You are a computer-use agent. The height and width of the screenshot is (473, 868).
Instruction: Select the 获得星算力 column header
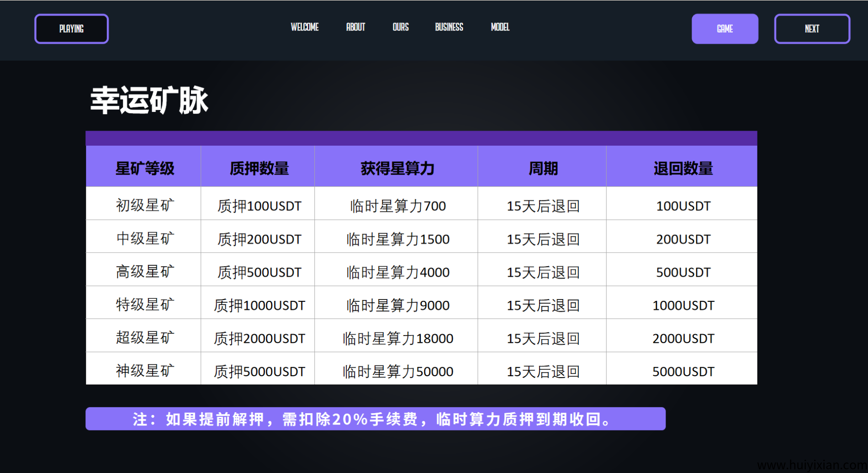coord(397,168)
